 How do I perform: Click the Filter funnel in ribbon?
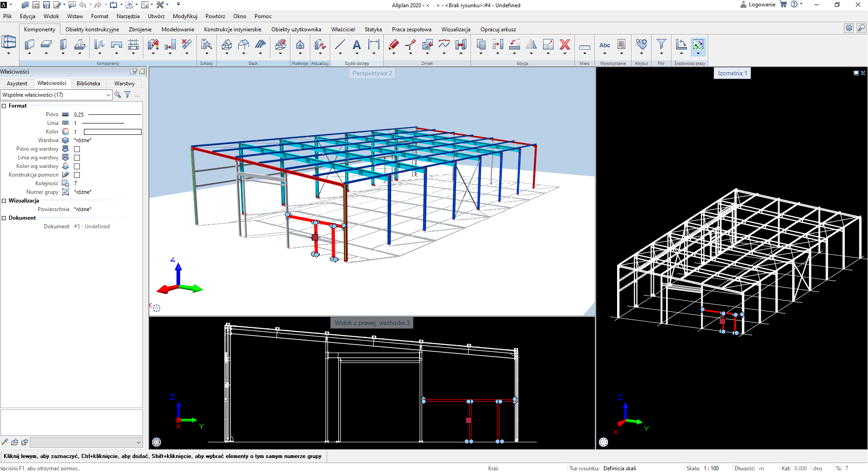(x=661, y=44)
